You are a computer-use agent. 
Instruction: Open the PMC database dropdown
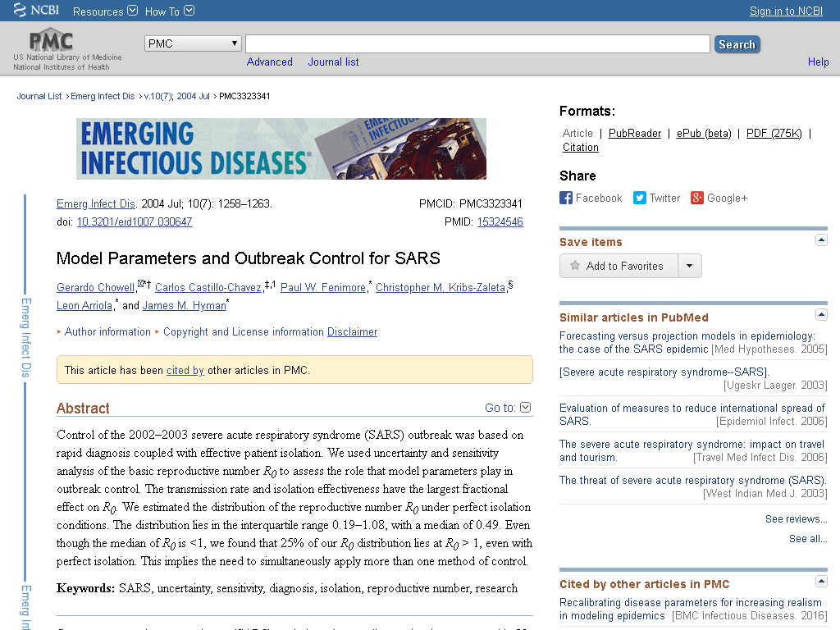click(x=193, y=43)
